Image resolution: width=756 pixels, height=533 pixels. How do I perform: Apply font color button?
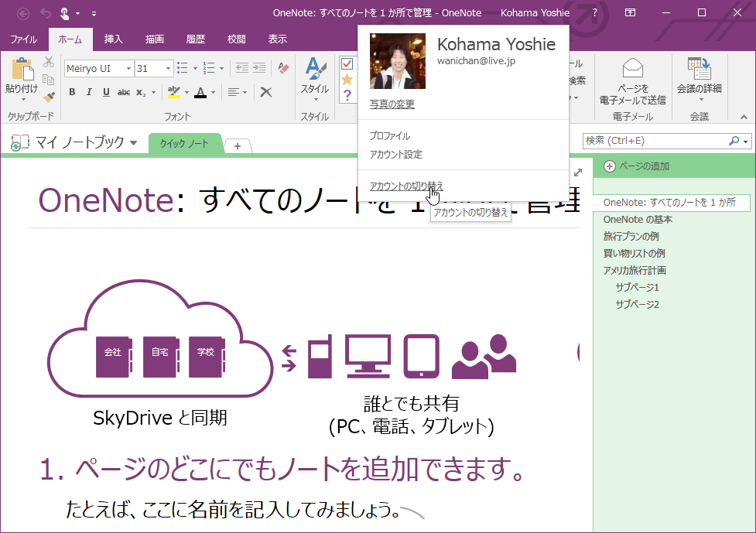[200, 92]
